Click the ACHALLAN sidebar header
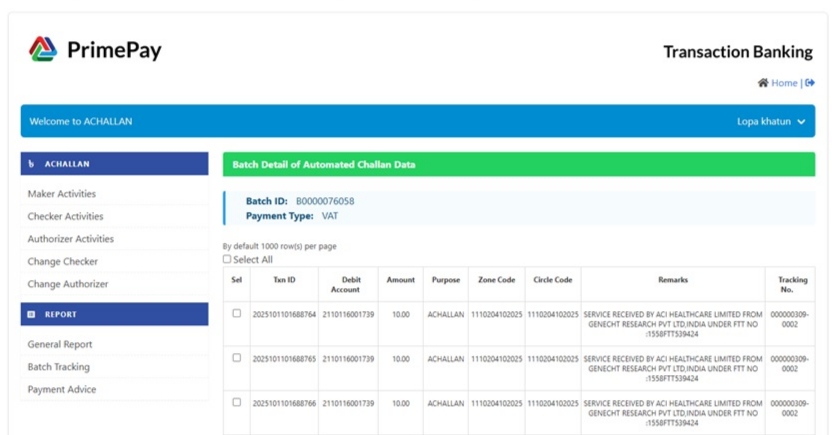This screenshot has width=840, height=435. [x=115, y=164]
